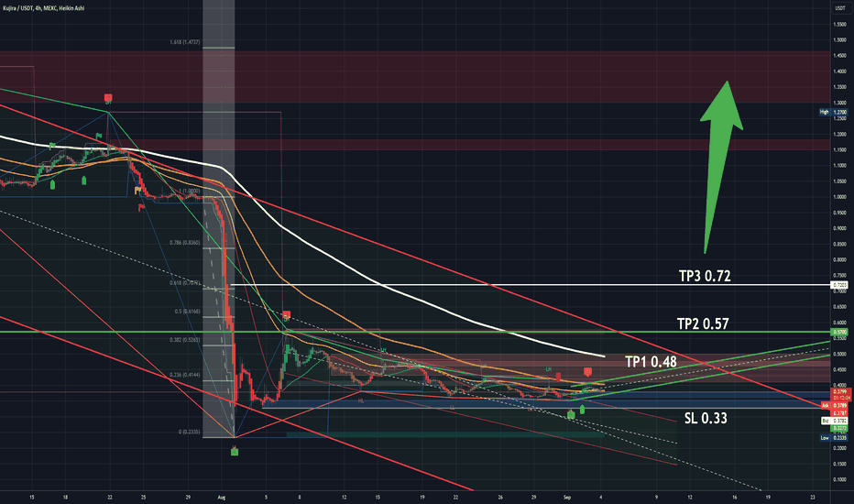Click the 1.5500 price on scale
Viewport: 854px width, 504px height.
click(x=840, y=24)
